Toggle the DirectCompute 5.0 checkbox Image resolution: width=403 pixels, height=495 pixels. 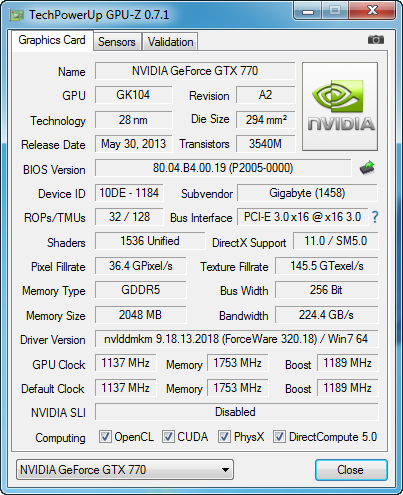point(279,436)
